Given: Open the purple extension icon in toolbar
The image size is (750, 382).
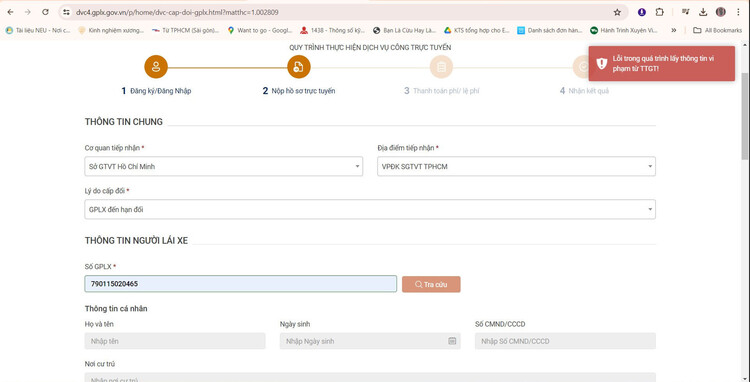Looking at the screenshot, I should pos(642,12).
